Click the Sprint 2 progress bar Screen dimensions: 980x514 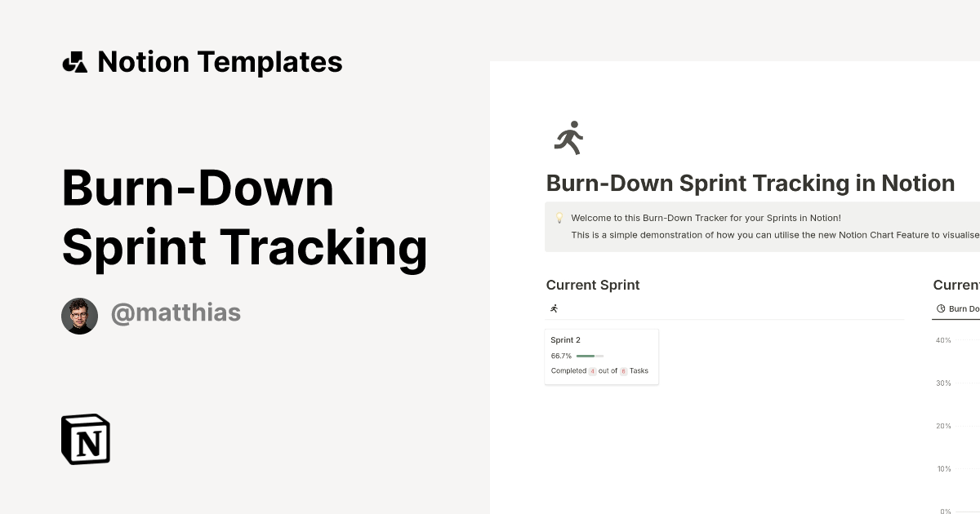tap(590, 356)
